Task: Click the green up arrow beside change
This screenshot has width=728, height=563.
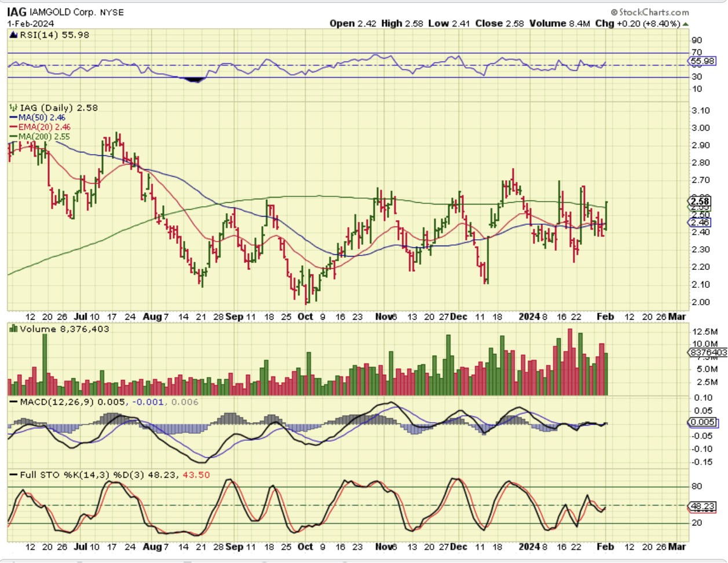Action: pyautogui.click(x=686, y=24)
